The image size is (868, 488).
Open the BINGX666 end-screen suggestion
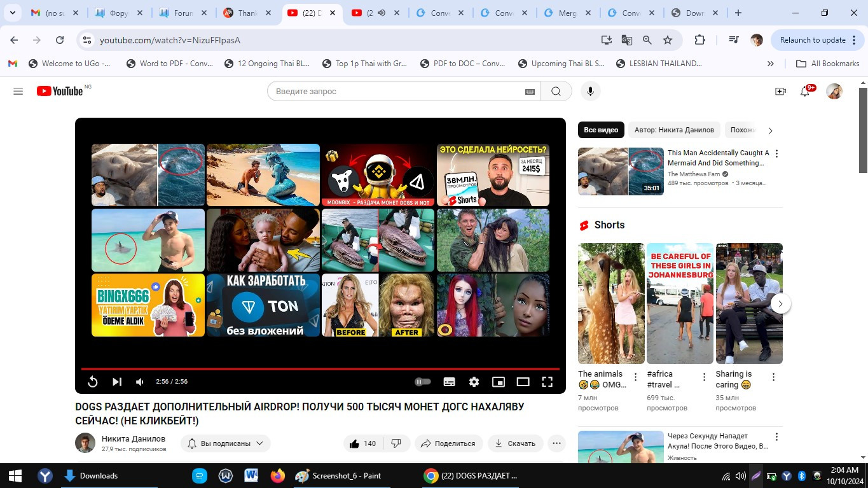pyautogui.click(x=148, y=305)
